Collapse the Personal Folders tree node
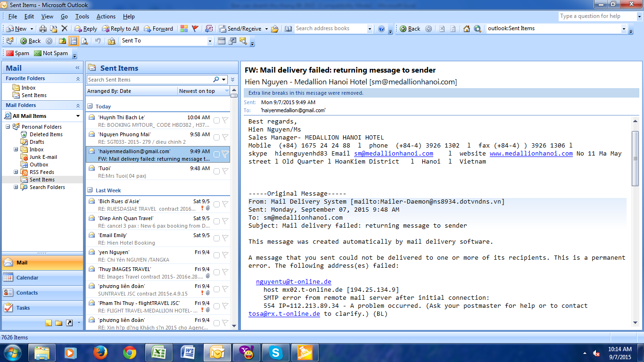Screen dimensions: 644x362 [x=8, y=127]
